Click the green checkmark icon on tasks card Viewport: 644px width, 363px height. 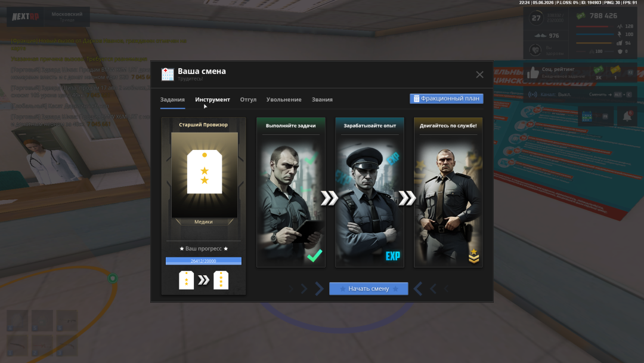[x=315, y=256]
